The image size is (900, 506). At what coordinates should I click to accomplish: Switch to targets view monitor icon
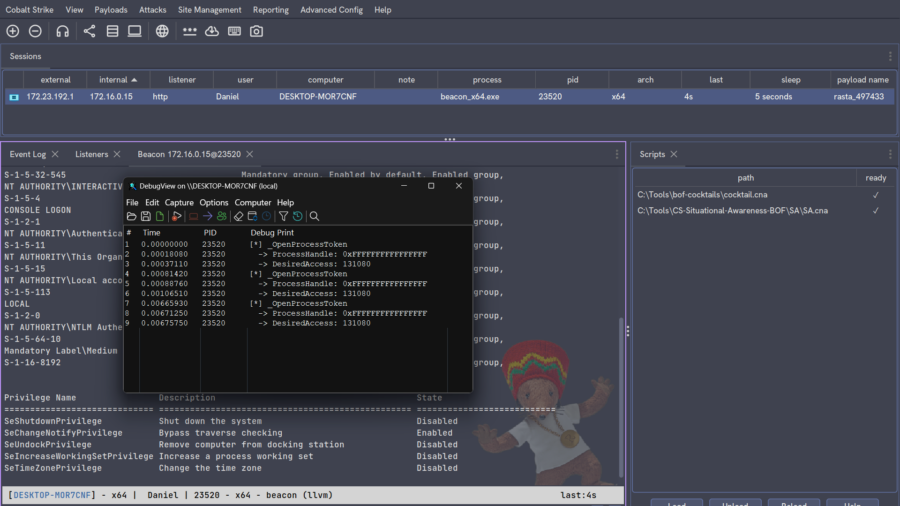point(134,31)
